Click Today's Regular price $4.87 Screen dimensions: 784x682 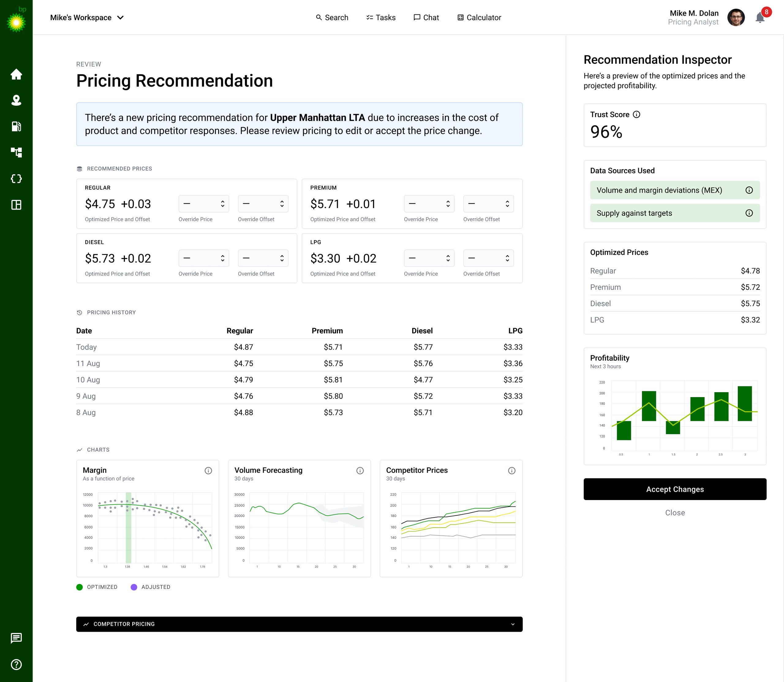click(243, 347)
